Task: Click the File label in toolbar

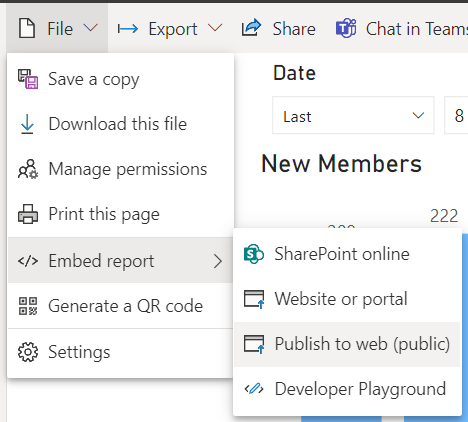Action: (60, 29)
